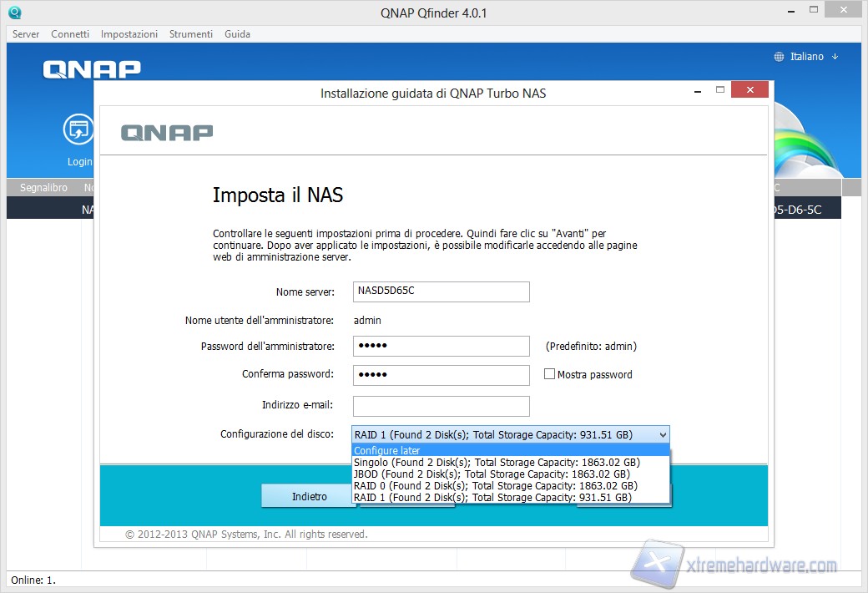Open the Strumenti menu

click(190, 34)
